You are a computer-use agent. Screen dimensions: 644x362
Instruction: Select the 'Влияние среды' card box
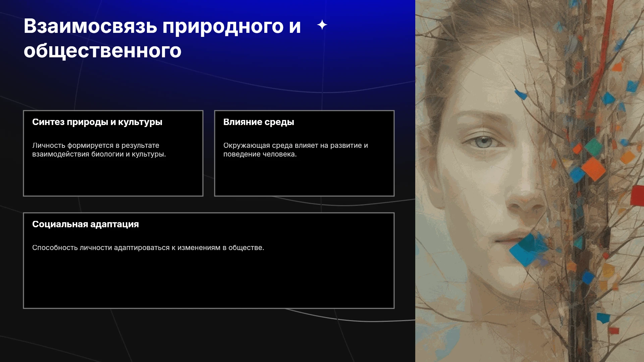click(x=304, y=153)
